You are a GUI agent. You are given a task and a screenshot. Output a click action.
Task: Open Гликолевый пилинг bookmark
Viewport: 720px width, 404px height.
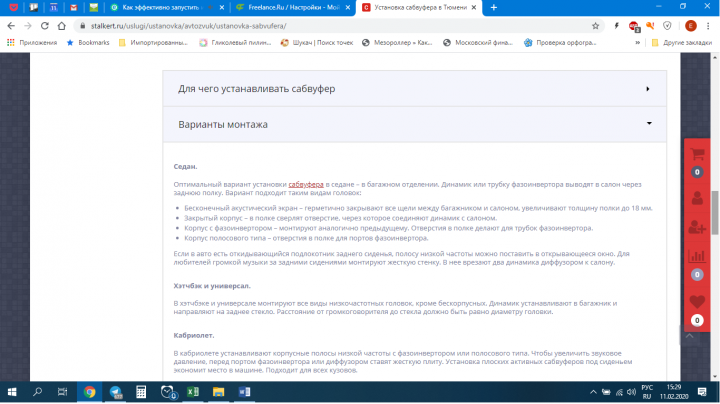pos(236,43)
